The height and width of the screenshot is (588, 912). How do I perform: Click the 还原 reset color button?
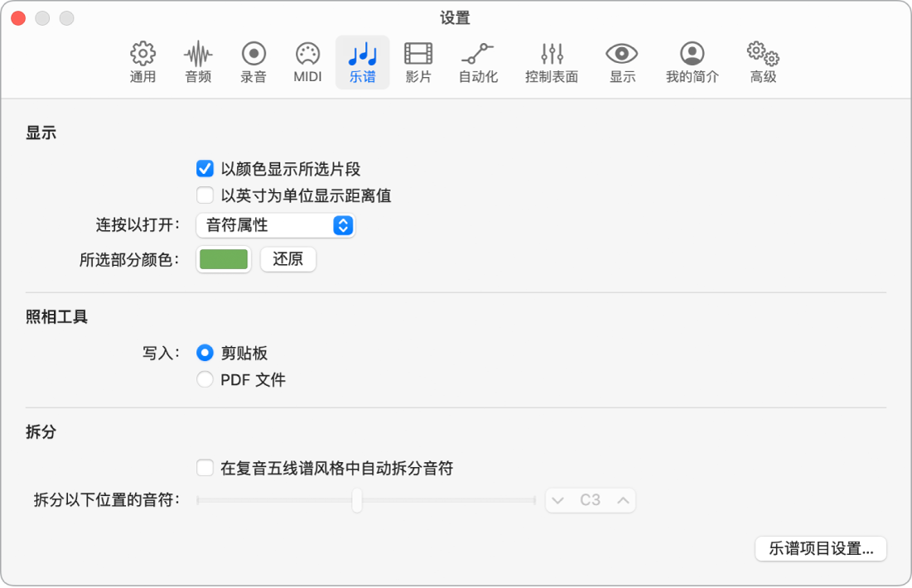pos(288,259)
